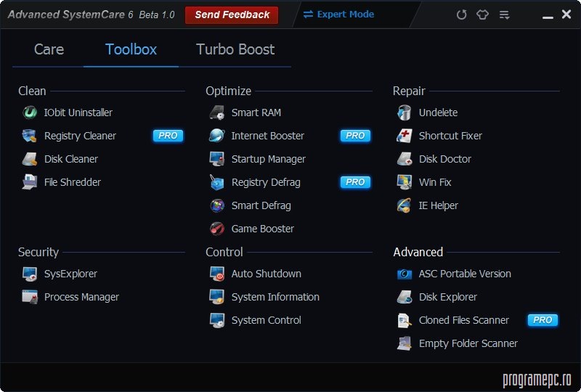581x392 pixels.
Task: Open the IObit Uninstaller text link
Action: click(x=78, y=113)
